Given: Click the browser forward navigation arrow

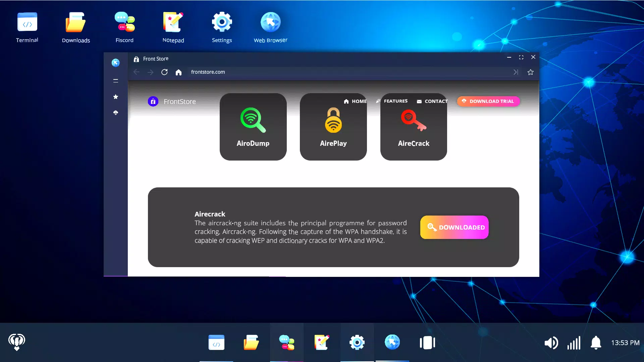Looking at the screenshot, I should coord(150,72).
